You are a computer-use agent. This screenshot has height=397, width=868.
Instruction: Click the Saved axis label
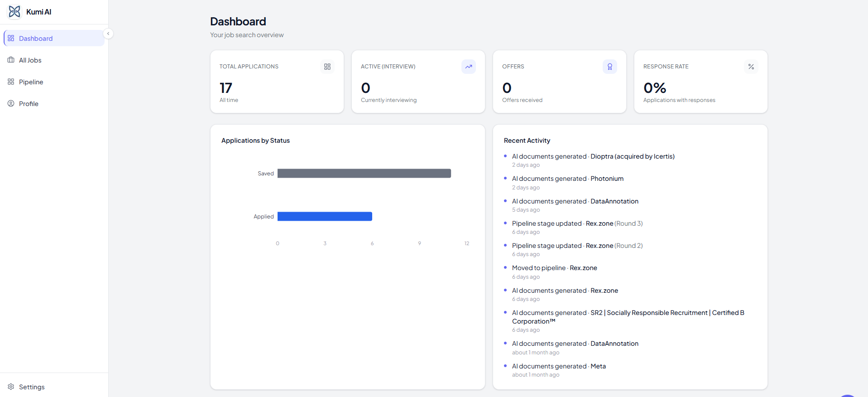coord(266,173)
